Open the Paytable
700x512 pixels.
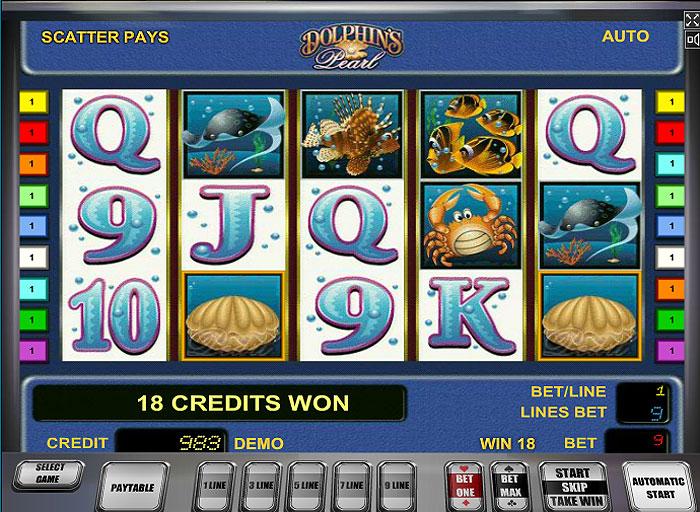133,487
